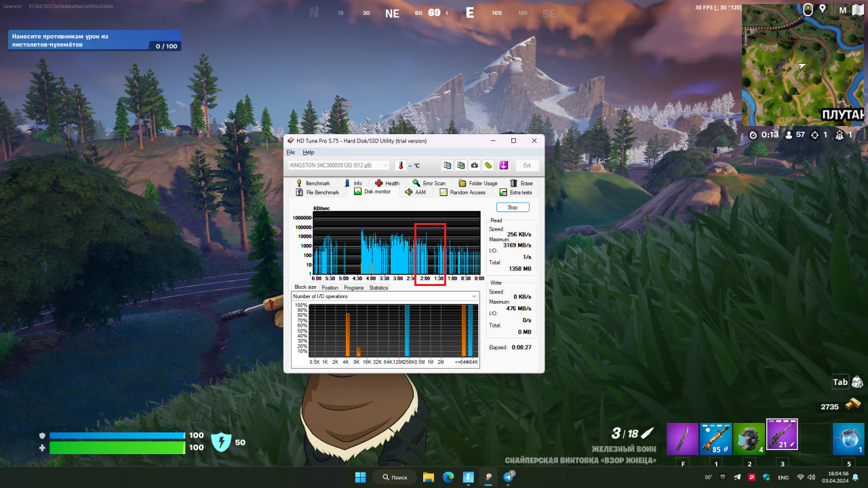Open the Windows Start menu
The height and width of the screenshot is (488, 868).
pyautogui.click(x=359, y=477)
